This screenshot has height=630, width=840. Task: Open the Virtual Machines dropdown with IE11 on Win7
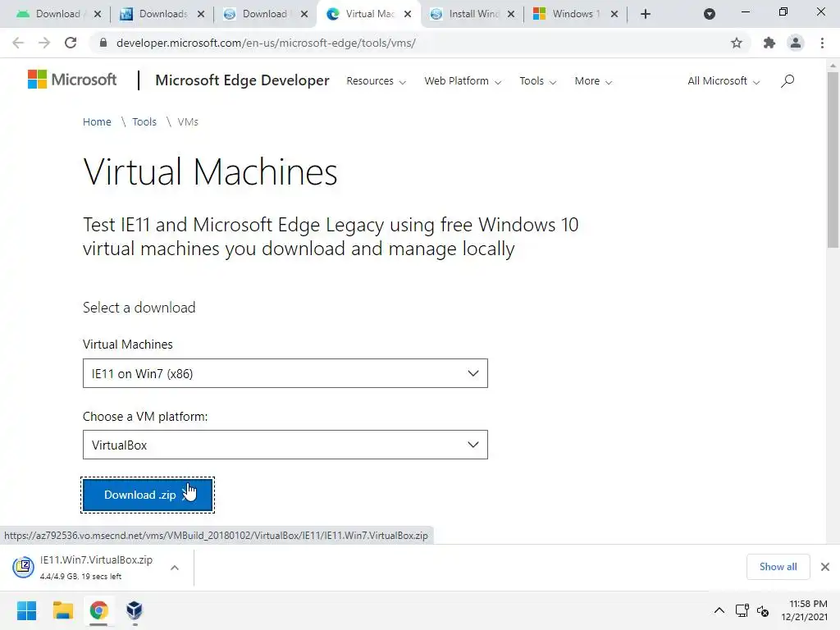(285, 373)
